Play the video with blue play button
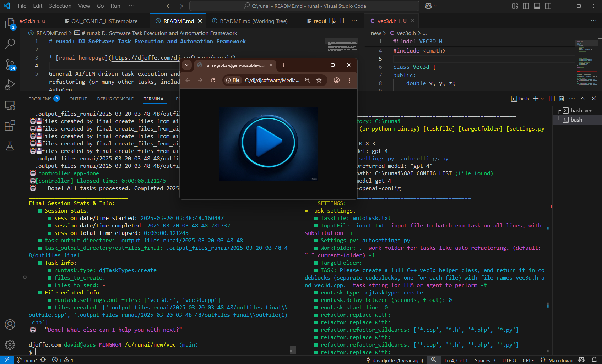Viewport: 602px width, 364px height. [x=269, y=143]
